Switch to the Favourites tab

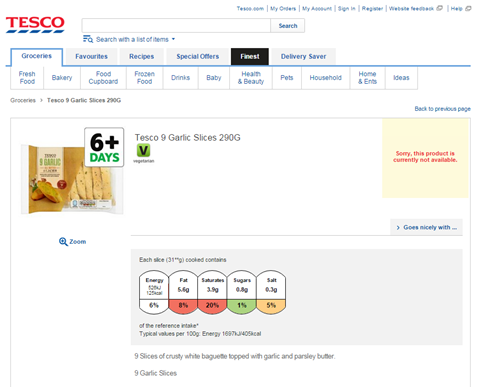point(91,56)
